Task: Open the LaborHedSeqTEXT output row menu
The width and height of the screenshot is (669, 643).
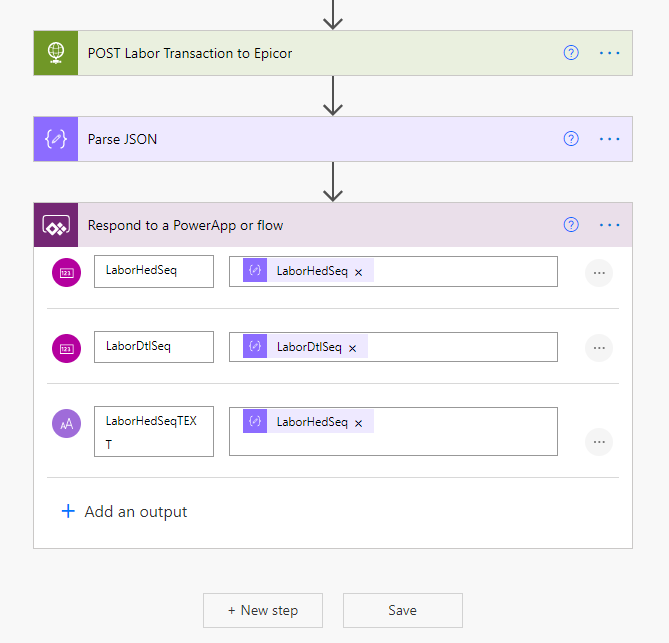Action: pos(599,441)
